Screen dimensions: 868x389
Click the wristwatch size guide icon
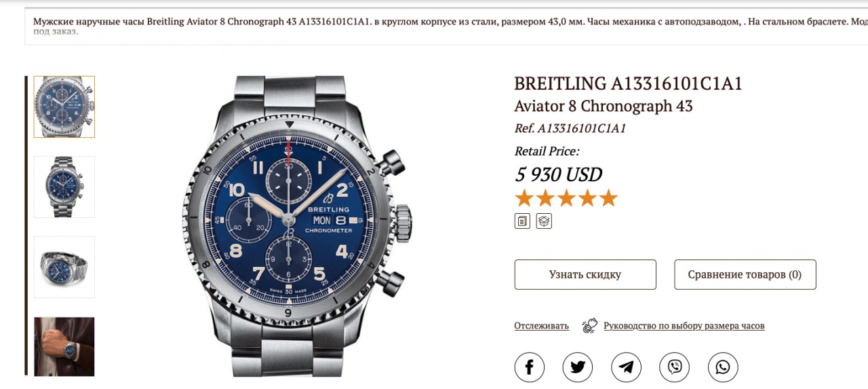point(589,326)
